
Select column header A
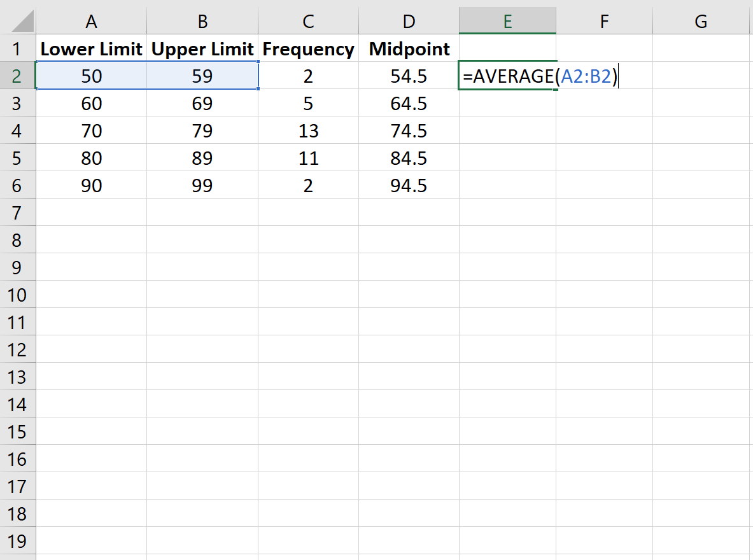[91, 21]
